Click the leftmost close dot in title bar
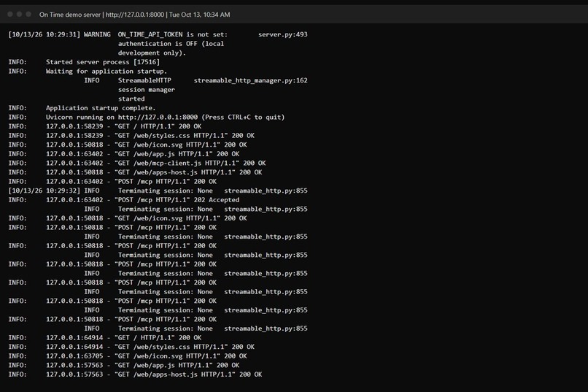588x392 pixels. tap(10, 15)
